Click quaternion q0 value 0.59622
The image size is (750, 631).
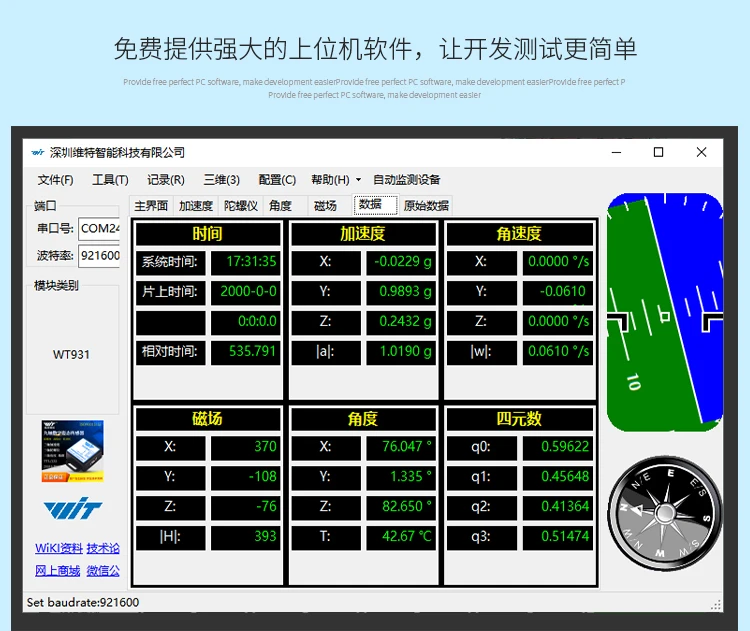[x=558, y=447]
